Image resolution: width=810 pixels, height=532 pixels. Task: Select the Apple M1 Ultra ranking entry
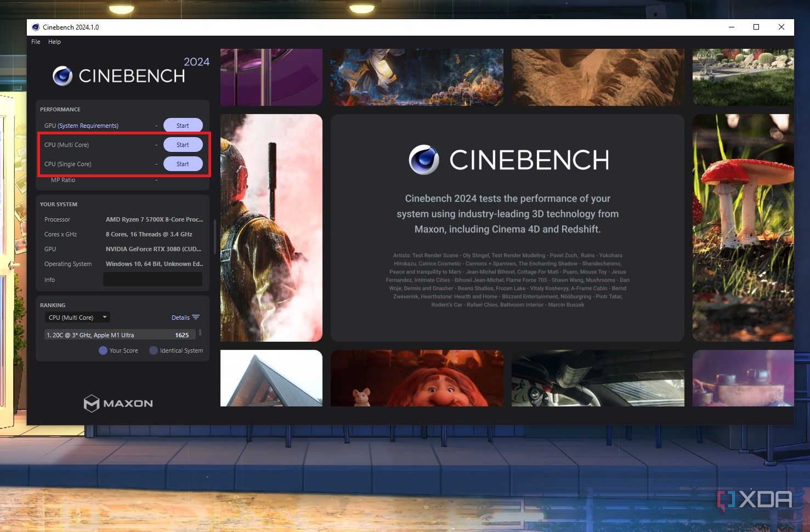[x=120, y=335]
